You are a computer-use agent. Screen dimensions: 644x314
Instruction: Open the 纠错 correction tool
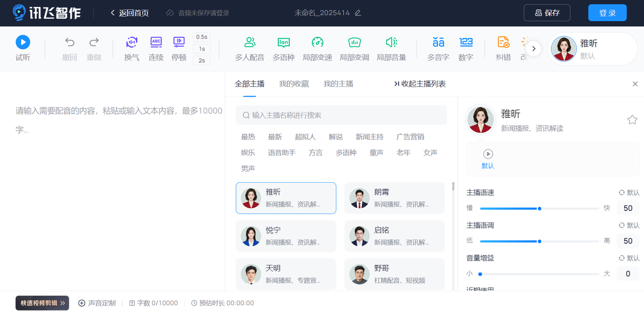pyautogui.click(x=503, y=48)
